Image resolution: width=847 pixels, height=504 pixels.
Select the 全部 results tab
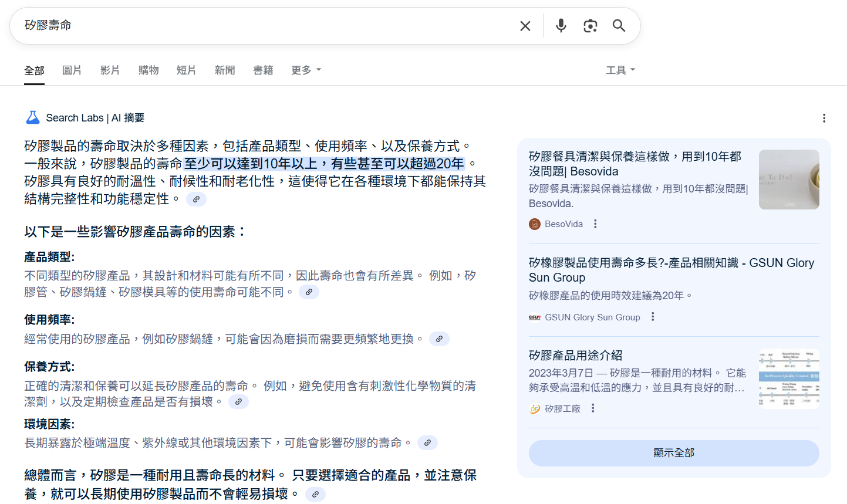pyautogui.click(x=34, y=70)
